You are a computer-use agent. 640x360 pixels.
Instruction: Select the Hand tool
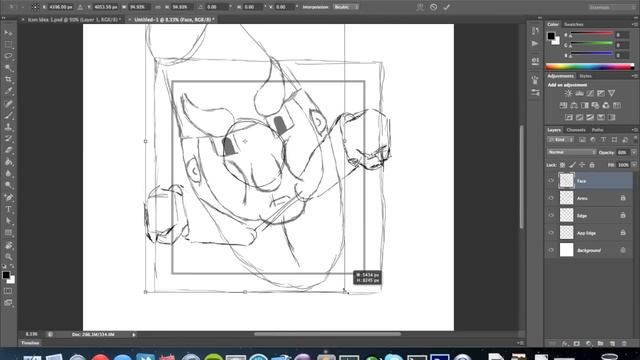pos(8,245)
